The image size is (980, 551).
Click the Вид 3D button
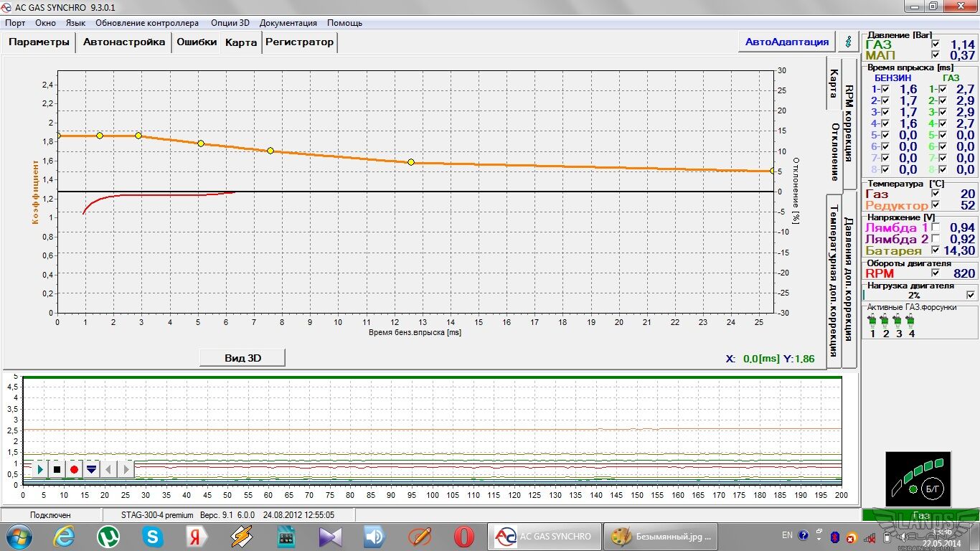(242, 357)
